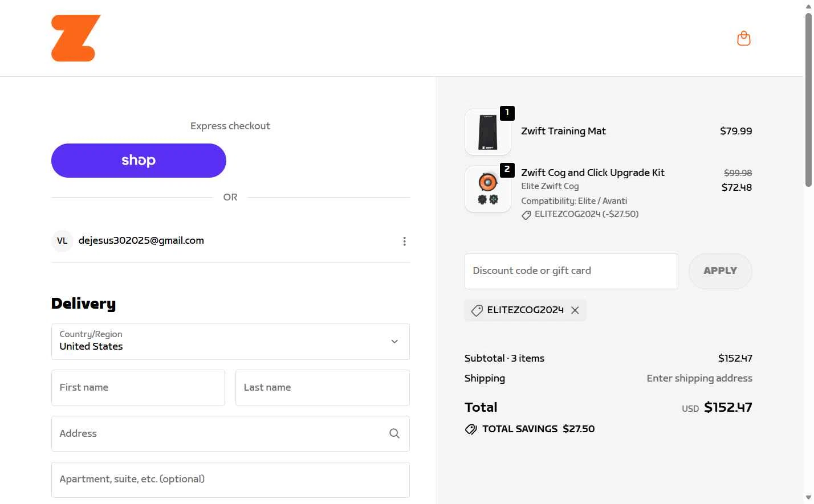Click the orange Zwift logo
Image resolution: width=814 pixels, height=504 pixels.
76,38
